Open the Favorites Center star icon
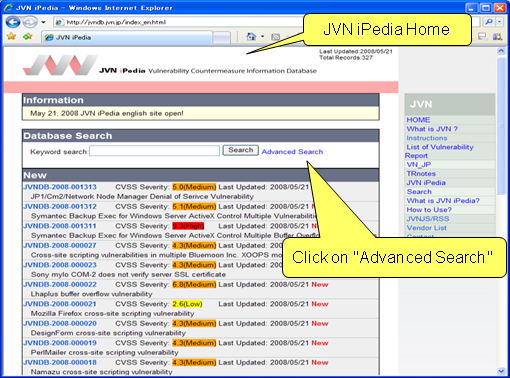This screenshot has width=510, height=378. pyautogui.click(x=11, y=36)
